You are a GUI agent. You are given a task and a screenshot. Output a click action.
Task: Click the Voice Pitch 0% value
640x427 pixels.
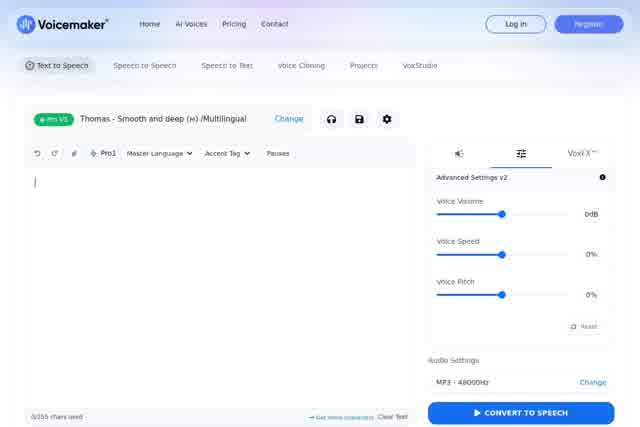point(591,295)
